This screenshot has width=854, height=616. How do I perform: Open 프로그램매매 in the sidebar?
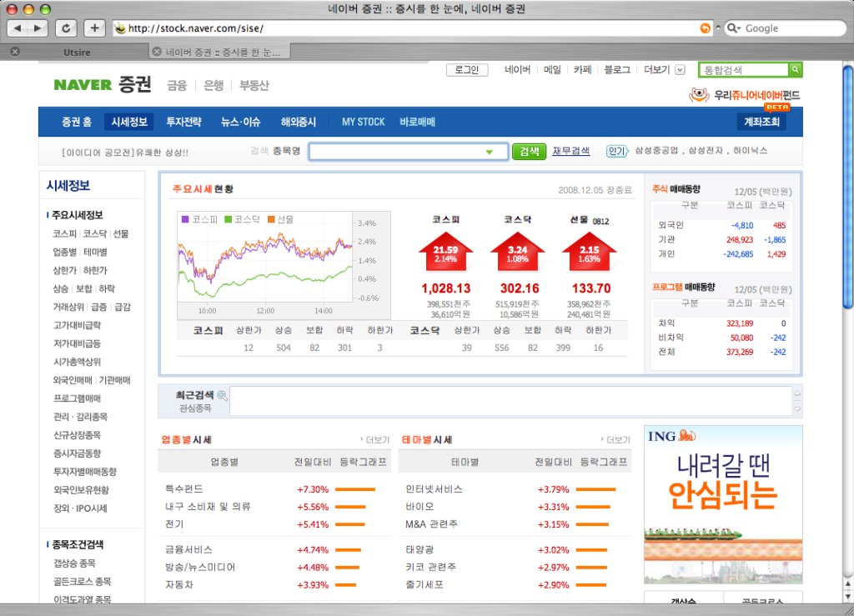(77, 398)
